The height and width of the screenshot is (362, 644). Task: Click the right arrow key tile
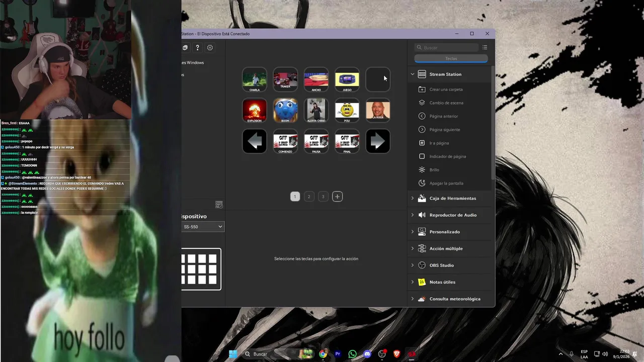click(378, 141)
